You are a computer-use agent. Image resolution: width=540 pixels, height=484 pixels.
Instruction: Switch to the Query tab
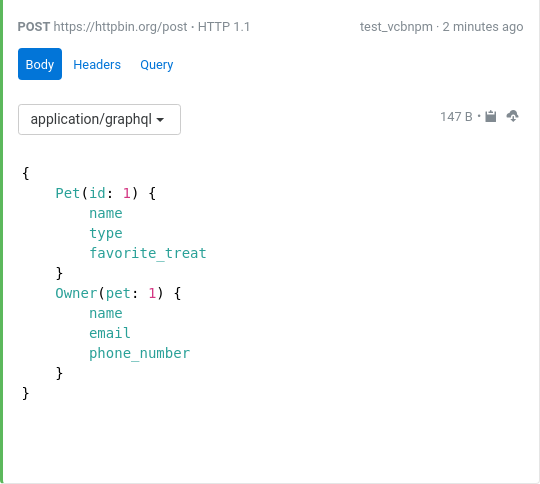pos(157,64)
